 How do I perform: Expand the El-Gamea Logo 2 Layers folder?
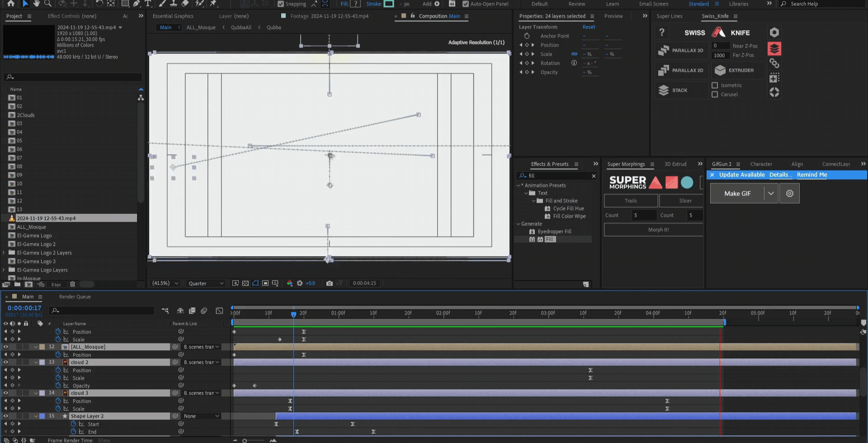click(x=4, y=252)
